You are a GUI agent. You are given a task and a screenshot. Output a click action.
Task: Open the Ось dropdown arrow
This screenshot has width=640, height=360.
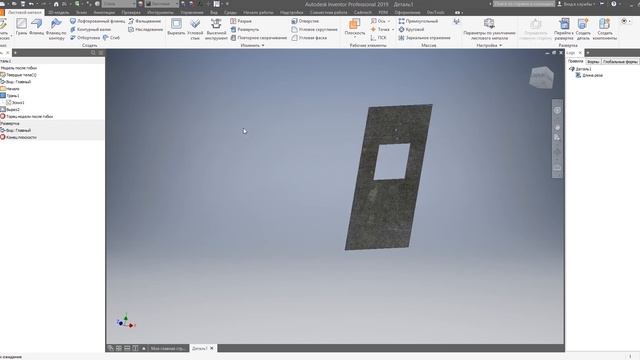[x=389, y=21]
